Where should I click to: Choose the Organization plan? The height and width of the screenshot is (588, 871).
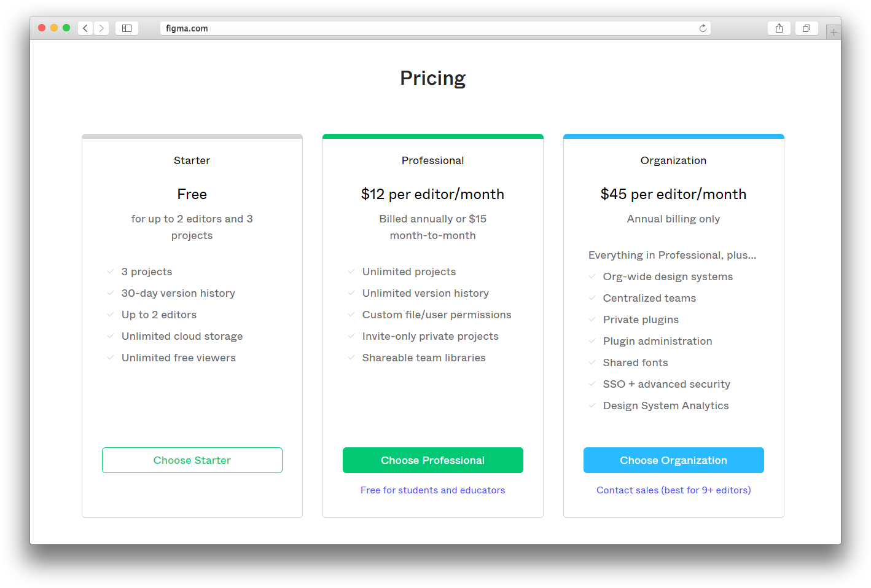coord(674,460)
